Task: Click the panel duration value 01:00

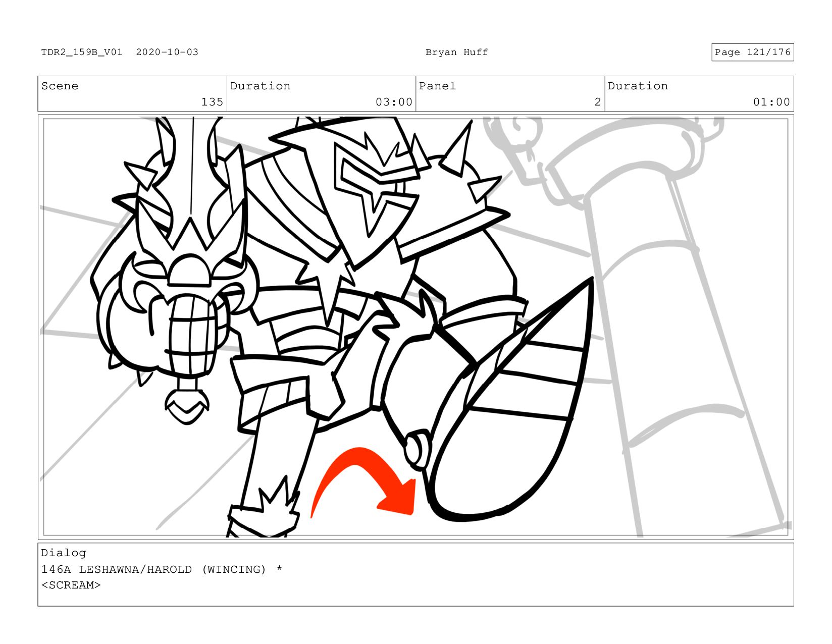Action: 771,102
